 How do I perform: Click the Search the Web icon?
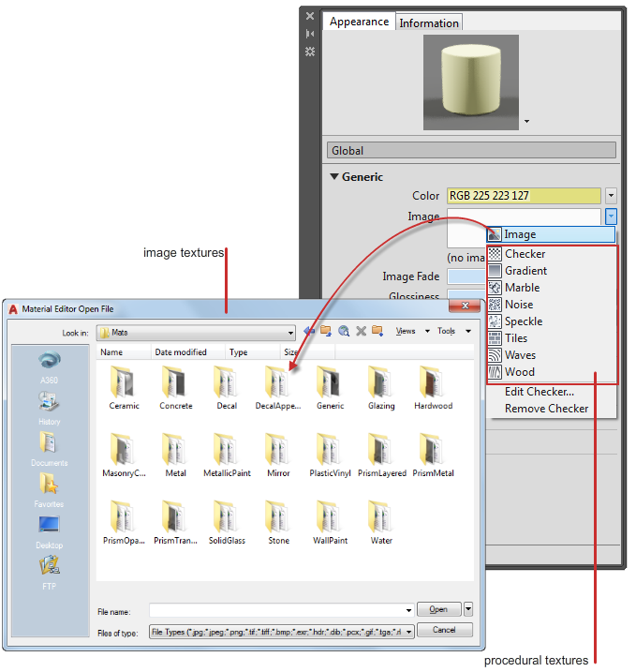click(x=344, y=331)
